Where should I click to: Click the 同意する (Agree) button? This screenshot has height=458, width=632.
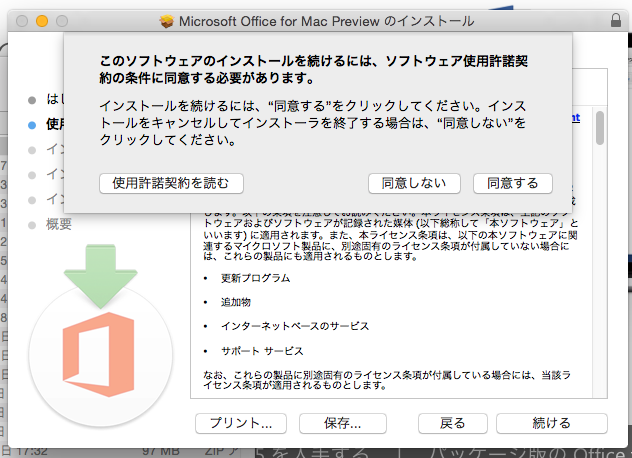[513, 183]
